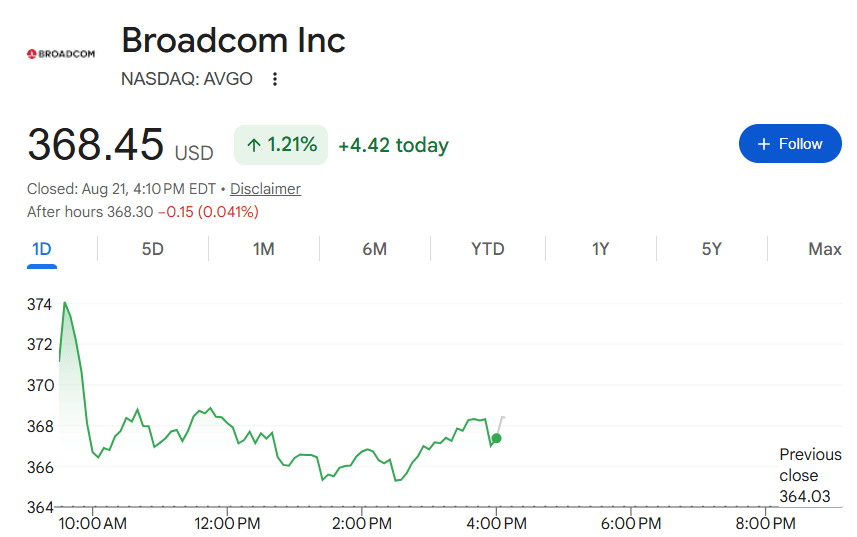Click the 368.45 USD price
Screen dimensions: 857x537
tap(120, 145)
